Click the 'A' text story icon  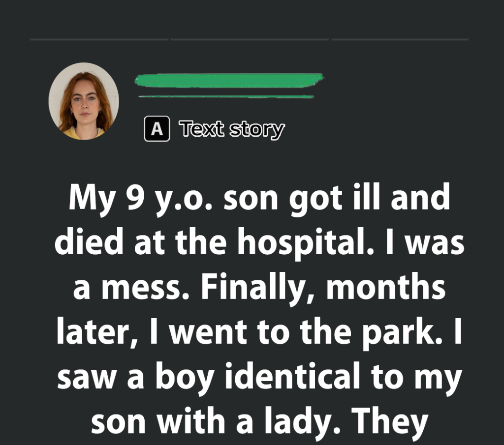coord(157,129)
